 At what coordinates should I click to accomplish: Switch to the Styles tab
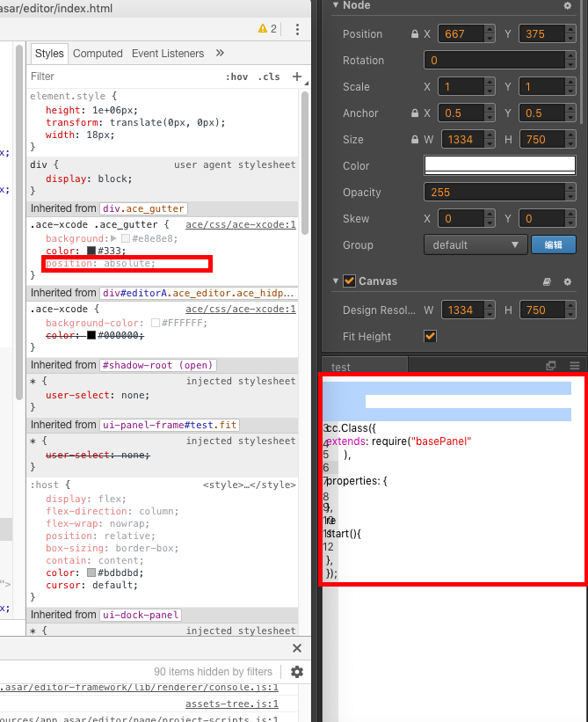tap(49, 54)
